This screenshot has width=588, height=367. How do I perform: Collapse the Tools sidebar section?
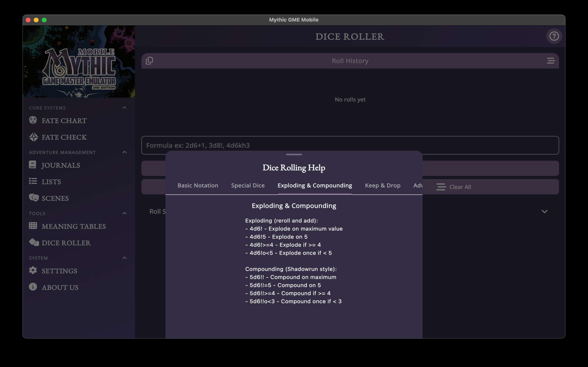tap(124, 213)
